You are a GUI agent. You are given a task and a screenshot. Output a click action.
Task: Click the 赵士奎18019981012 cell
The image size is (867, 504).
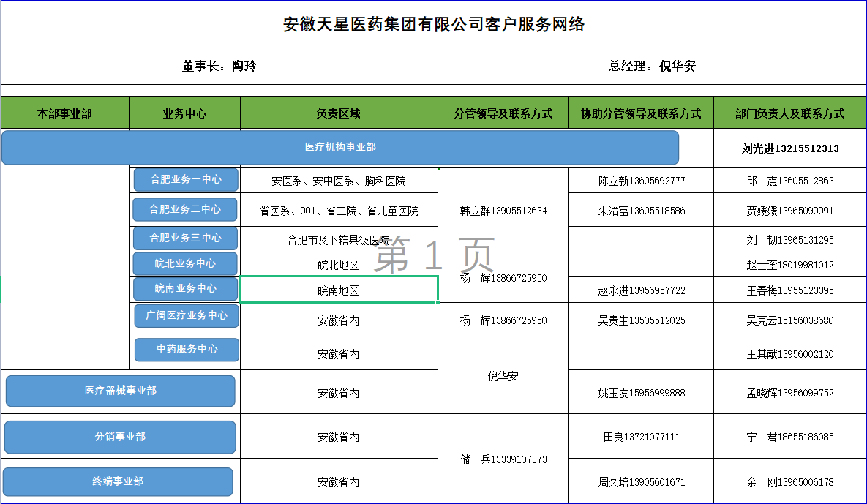(789, 265)
